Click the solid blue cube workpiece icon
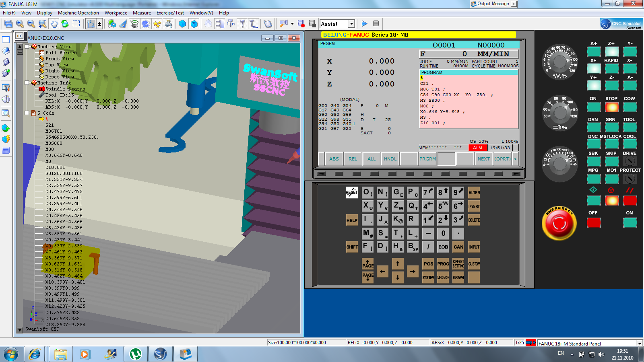Viewport: 644px width, 362px height. (x=182, y=24)
